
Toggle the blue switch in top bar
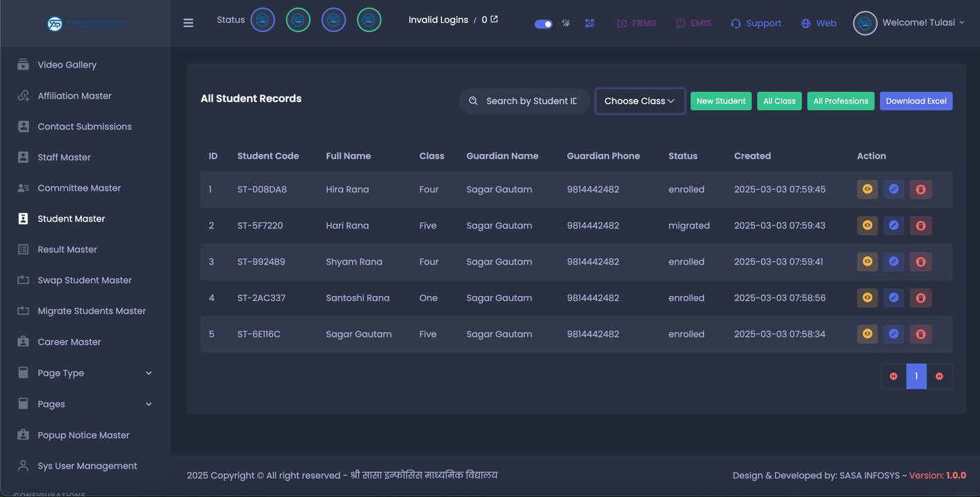(x=543, y=23)
